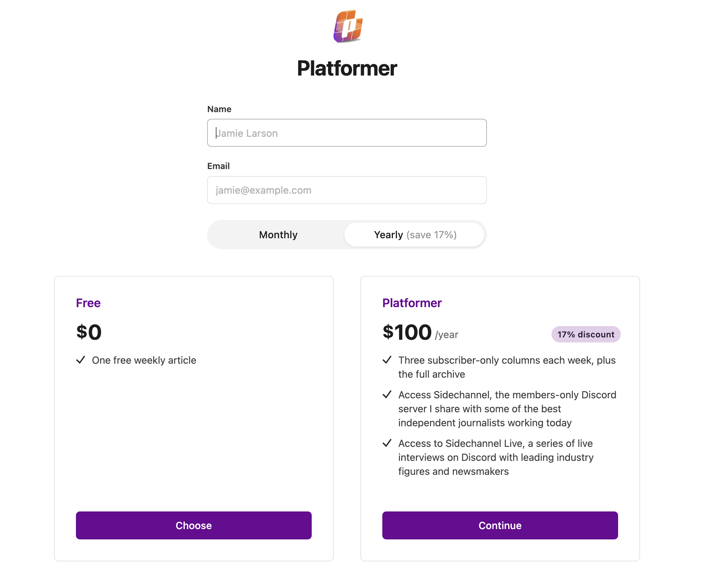Click the 17% discount badge
The height and width of the screenshot is (575, 728).
585,334
